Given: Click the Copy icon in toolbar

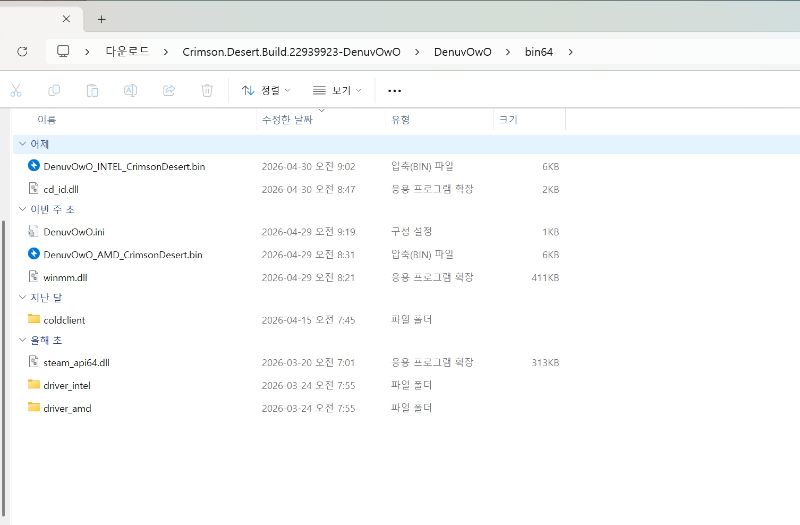Looking at the screenshot, I should tap(54, 91).
